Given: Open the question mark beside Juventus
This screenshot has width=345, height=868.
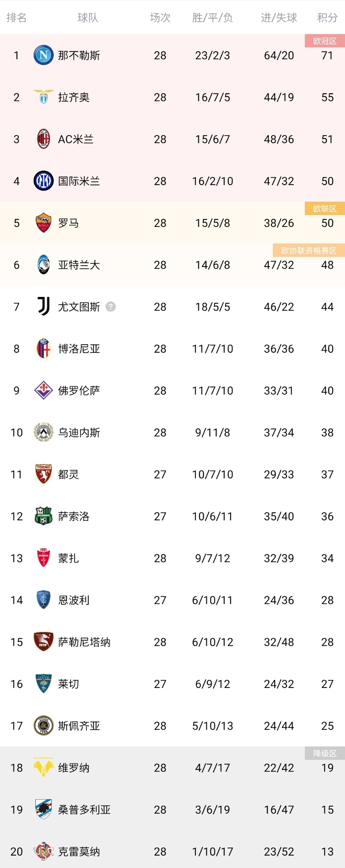Looking at the screenshot, I should point(110,307).
